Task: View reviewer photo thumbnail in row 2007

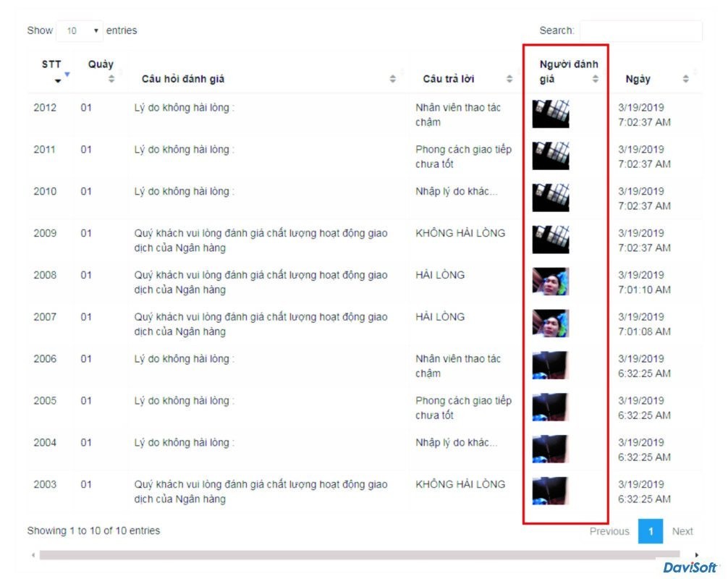Action: click(551, 324)
